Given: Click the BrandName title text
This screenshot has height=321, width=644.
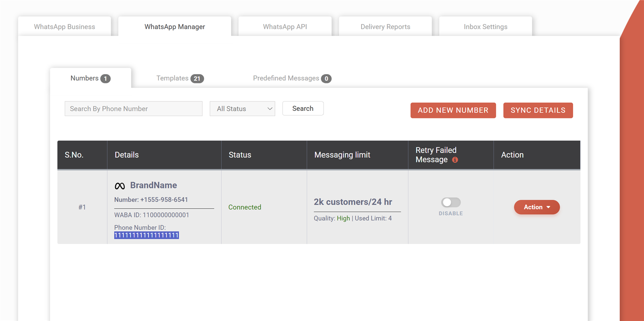Looking at the screenshot, I should 153,185.
